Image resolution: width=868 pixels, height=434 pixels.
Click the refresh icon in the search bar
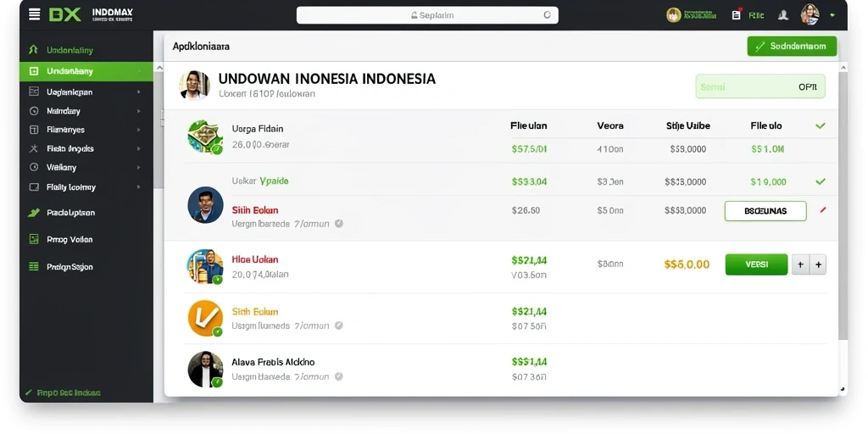coord(547,15)
